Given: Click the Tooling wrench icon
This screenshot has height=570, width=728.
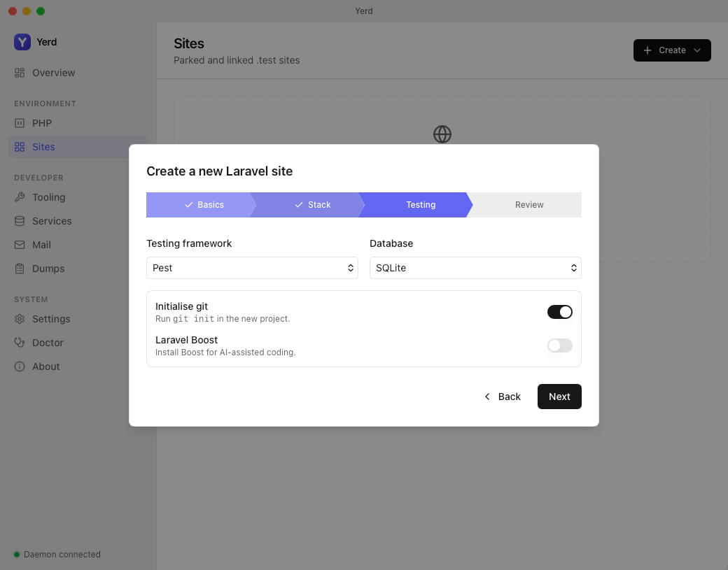Looking at the screenshot, I should [x=20, y=197].
